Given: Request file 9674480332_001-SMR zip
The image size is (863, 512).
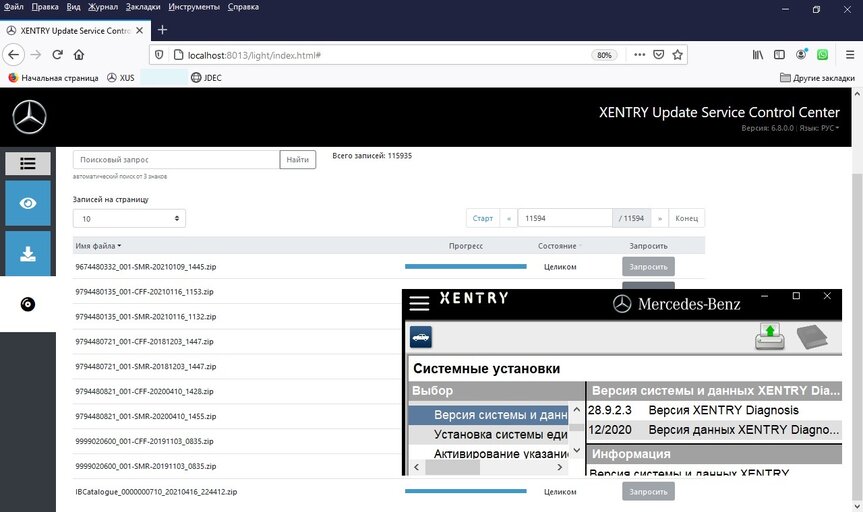Looking at the screenshot, I should 648,266.
